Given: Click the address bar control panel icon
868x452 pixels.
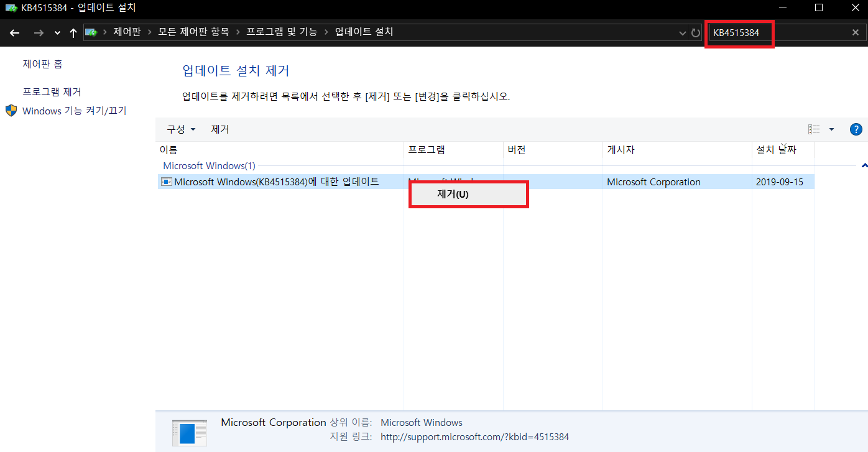Looking at the screenshot, I should click(x=91, y=32).
